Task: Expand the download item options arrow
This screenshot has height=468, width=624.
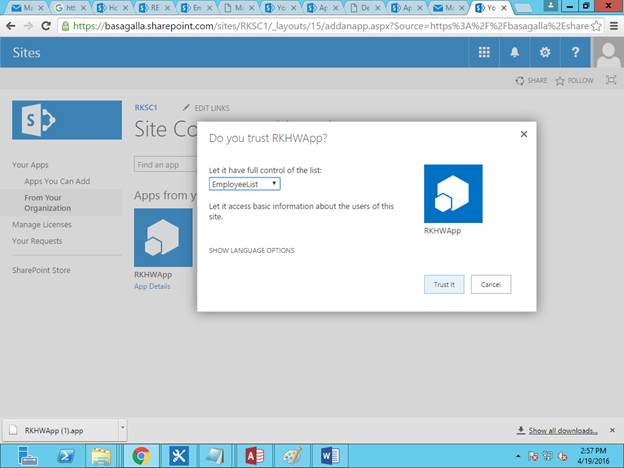Action: [123, 428]
